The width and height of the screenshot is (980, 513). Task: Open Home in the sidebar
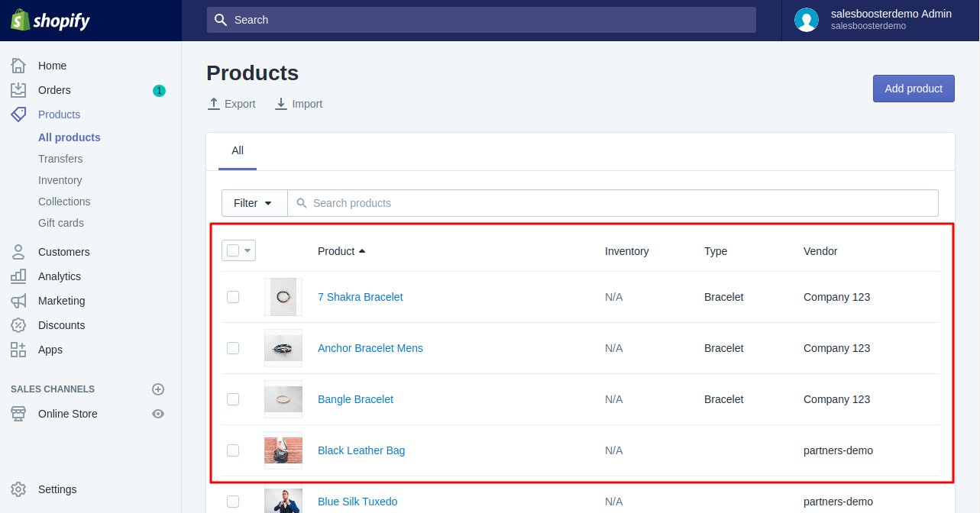pos(52,66)
